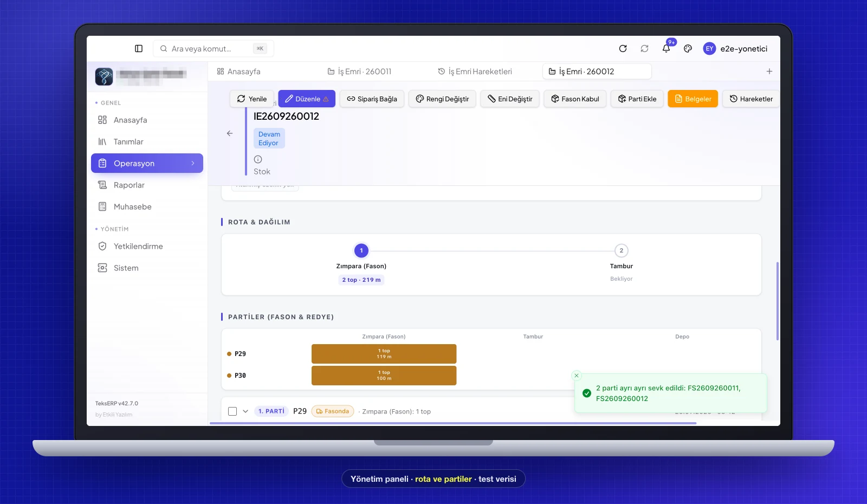Expand the Operasyon sidebar menu
The image size is (867, 504).
[147, 163]
